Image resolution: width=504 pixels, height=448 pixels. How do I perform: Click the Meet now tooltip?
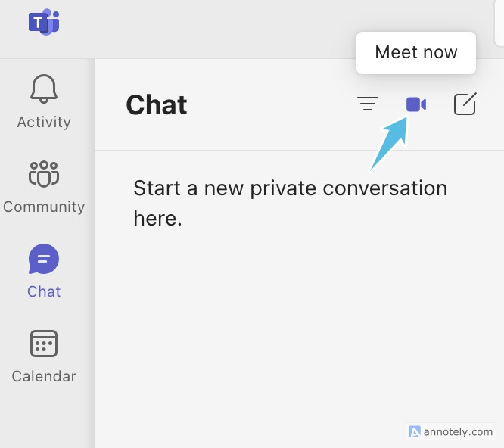pos(416,53)
